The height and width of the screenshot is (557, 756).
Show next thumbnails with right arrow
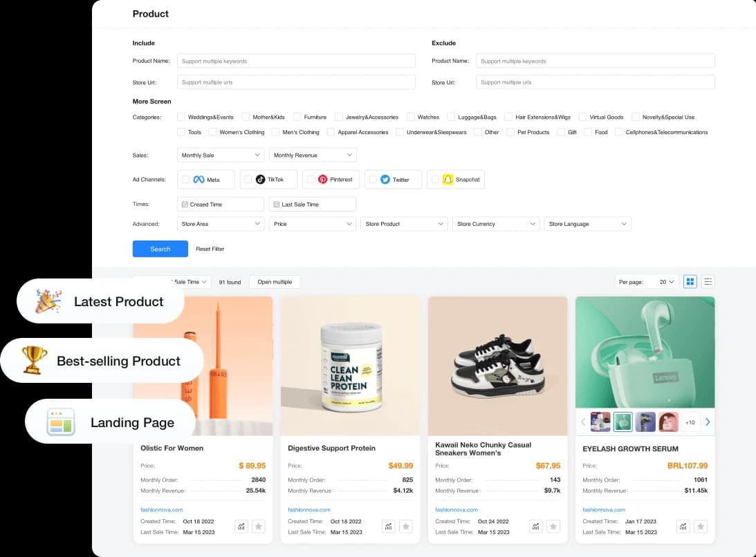pos(708,422)
